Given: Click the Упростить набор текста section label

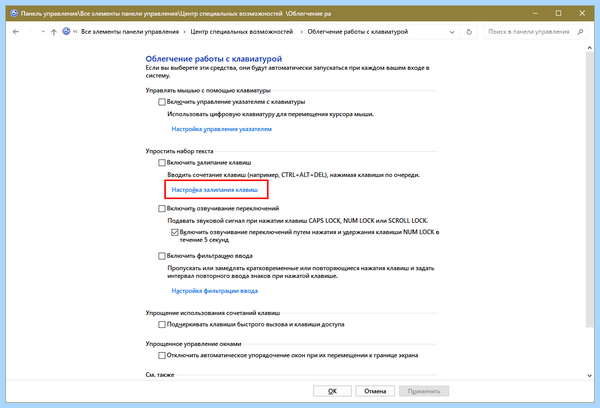Looking at the screenshot, I should pos(179,151).
